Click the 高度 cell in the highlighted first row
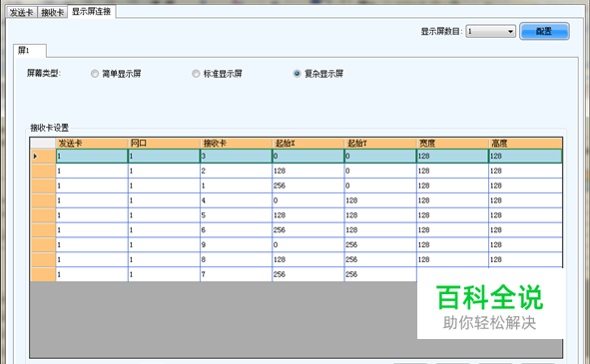 [526, 156]
